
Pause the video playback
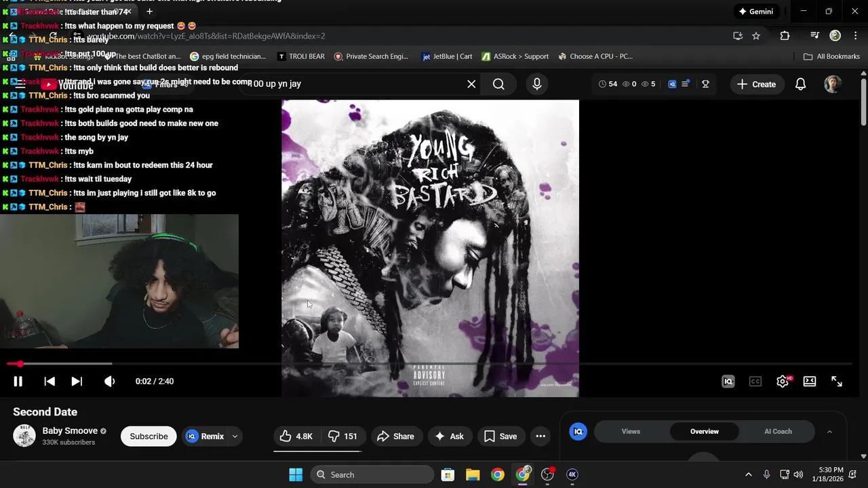(18, 382)
